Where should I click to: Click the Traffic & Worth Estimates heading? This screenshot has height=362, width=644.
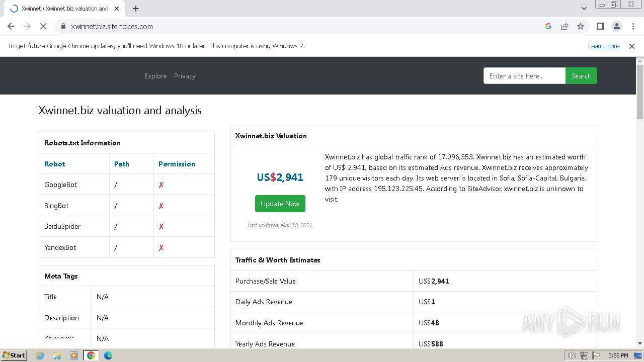[x=278, y=260]
